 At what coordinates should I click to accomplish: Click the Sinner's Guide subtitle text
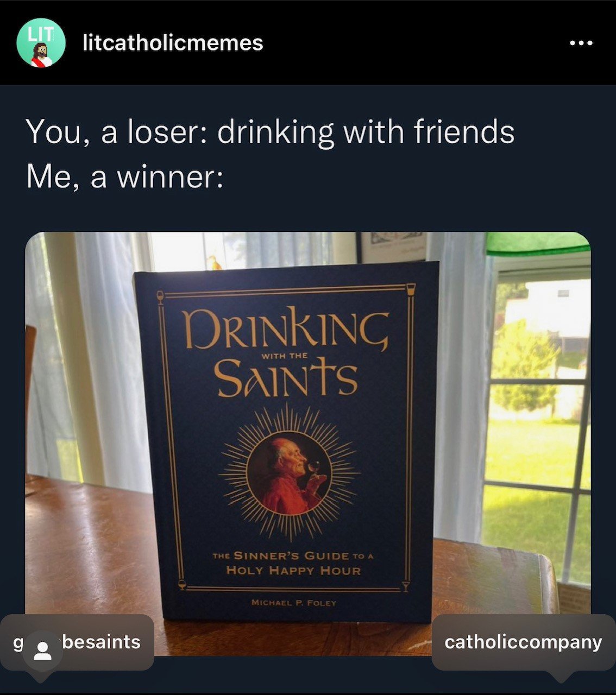pyautogui.click(x=293, y=563)
